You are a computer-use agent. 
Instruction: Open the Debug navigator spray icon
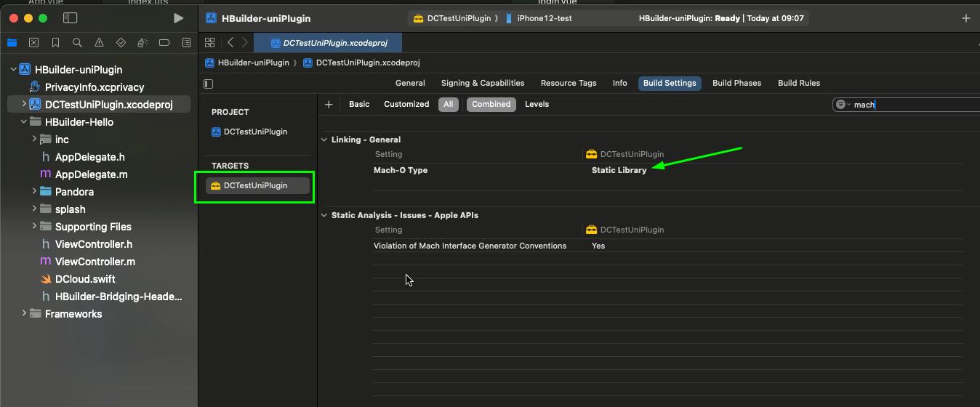point(142,43)
